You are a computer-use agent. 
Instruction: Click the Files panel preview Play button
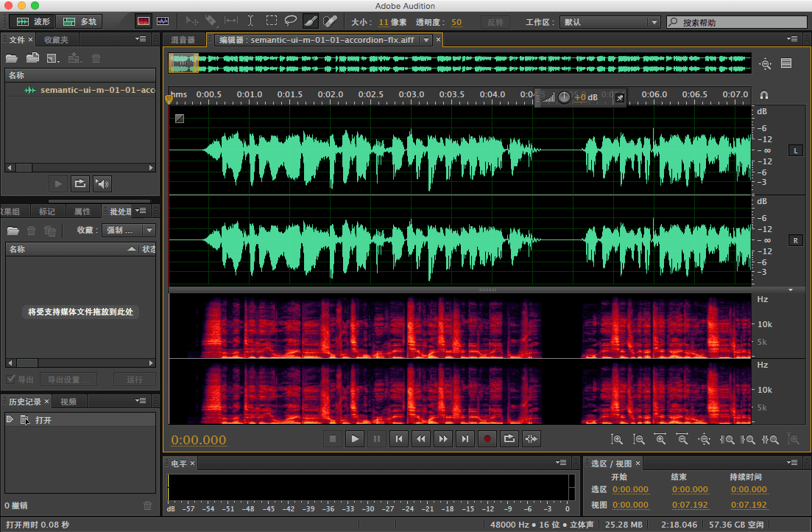pos(58,183)
